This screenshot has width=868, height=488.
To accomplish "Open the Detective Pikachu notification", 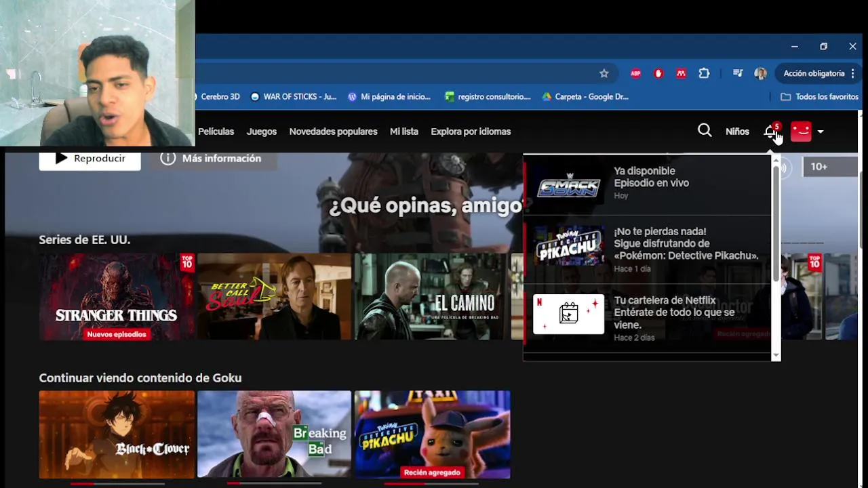I will 648,249.
